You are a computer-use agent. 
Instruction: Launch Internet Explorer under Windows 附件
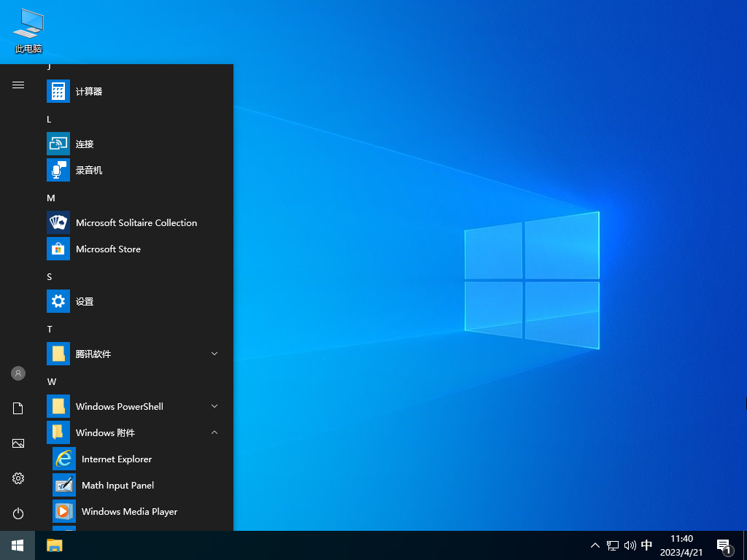tap(117, 459)
